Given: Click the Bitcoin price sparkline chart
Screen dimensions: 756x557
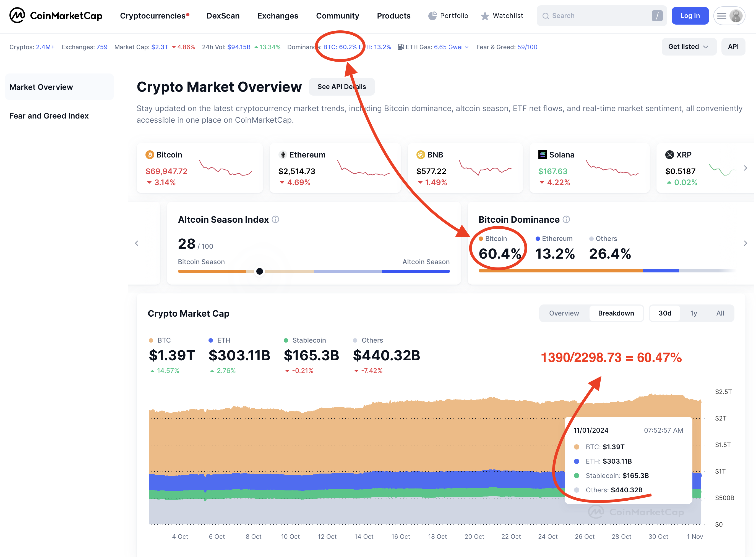Looking at the screenshot, I should click(225, 168).
